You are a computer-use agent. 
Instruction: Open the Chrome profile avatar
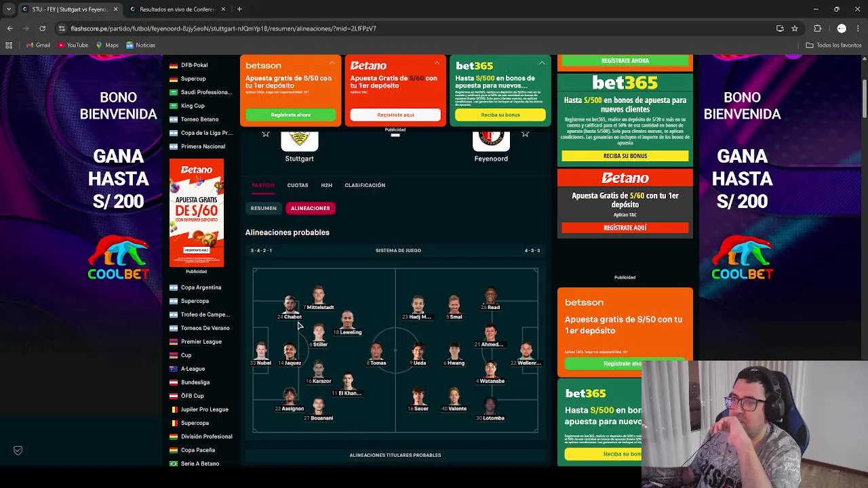tap(842, 28)
